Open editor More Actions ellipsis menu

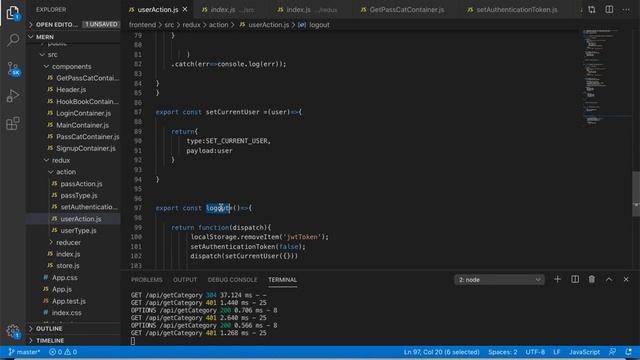(626, 9)
